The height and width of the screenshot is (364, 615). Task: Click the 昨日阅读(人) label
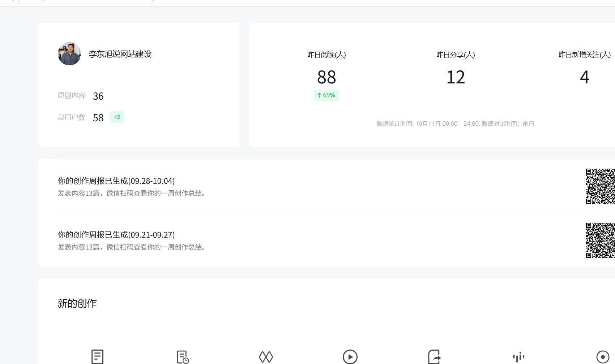(326, 55)
